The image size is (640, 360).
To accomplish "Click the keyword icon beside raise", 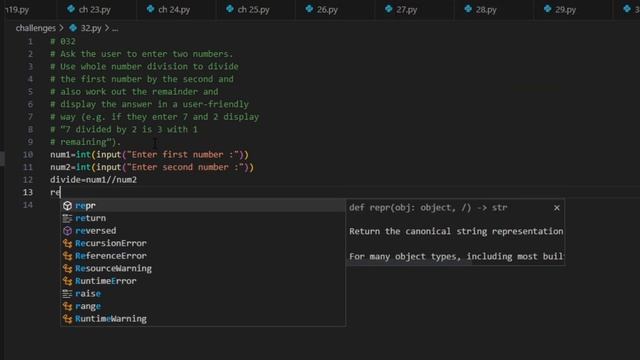I will pos(67,294).
